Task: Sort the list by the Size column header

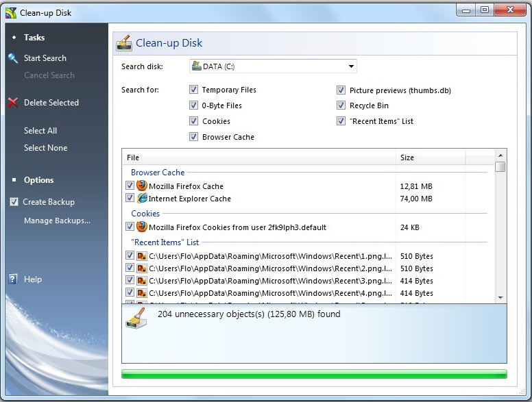Action: pyautogui.click(x=431, y=158)
